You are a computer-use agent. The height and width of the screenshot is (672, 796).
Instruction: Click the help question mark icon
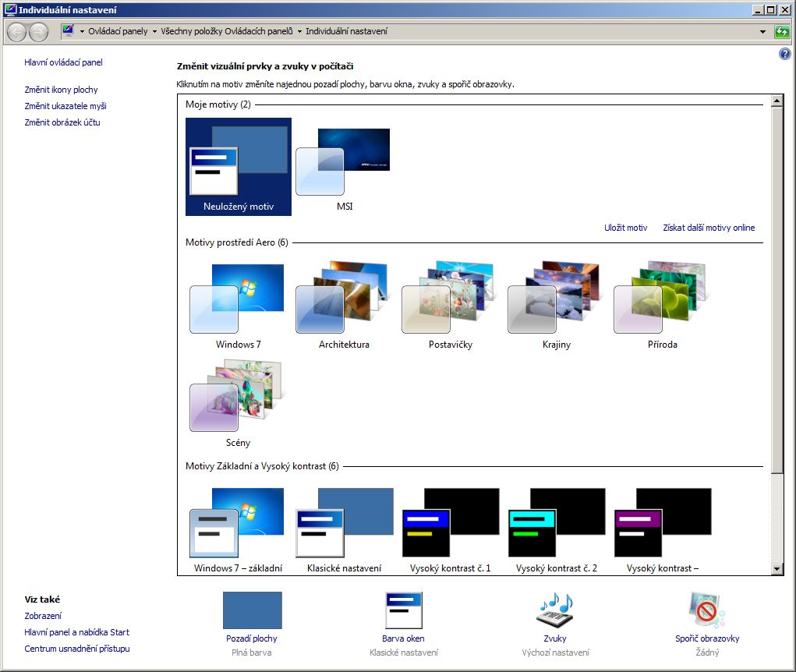point(784,54)
